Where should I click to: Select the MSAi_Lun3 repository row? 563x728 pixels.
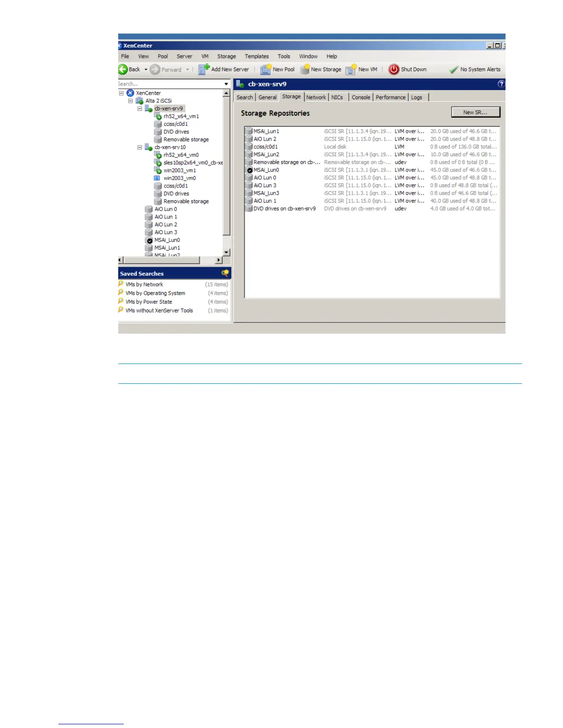372,193
